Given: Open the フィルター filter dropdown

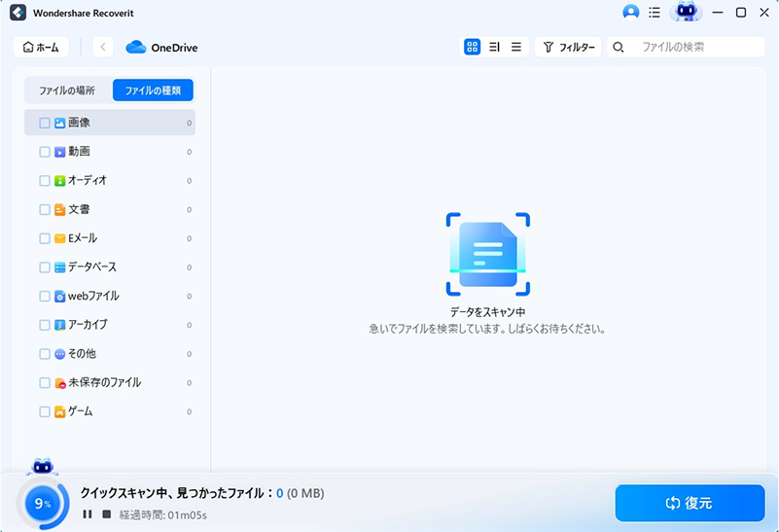Looking at the screenshot, I should click(568, 47).
